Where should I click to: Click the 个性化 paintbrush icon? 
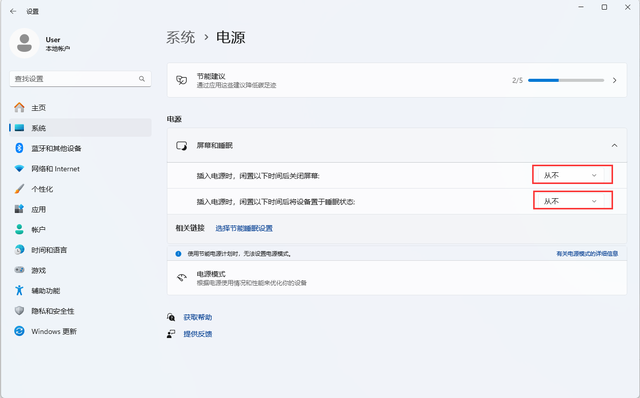(19, 189)
